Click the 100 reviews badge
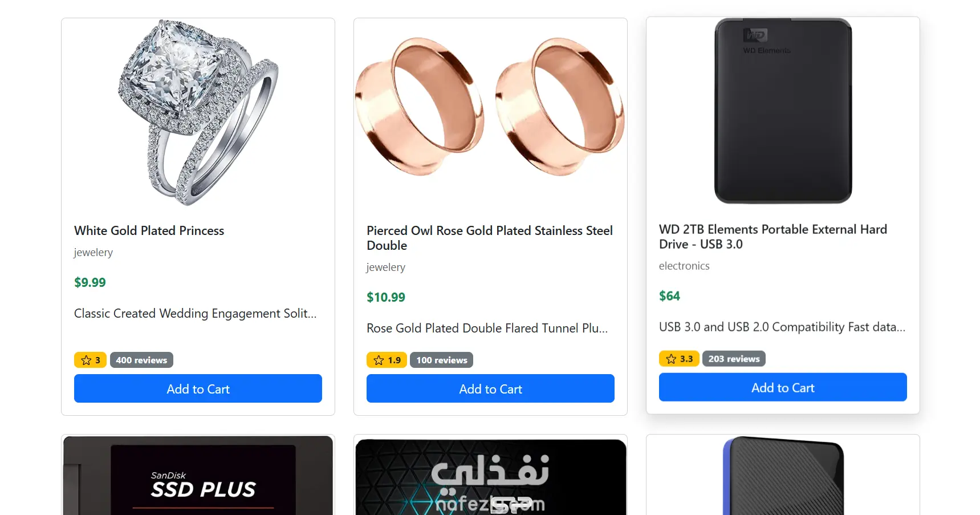 441,360
